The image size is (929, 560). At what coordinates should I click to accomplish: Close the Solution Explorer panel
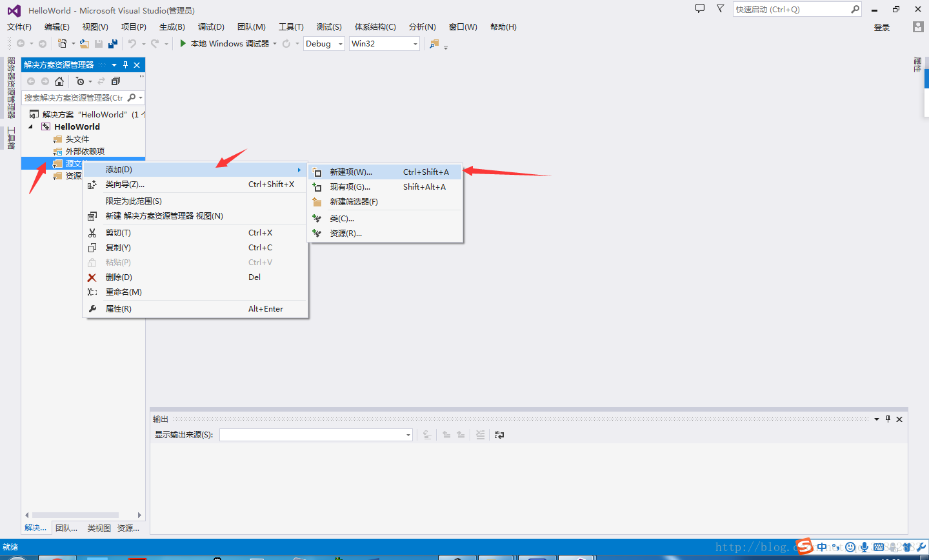coord(137,65)
